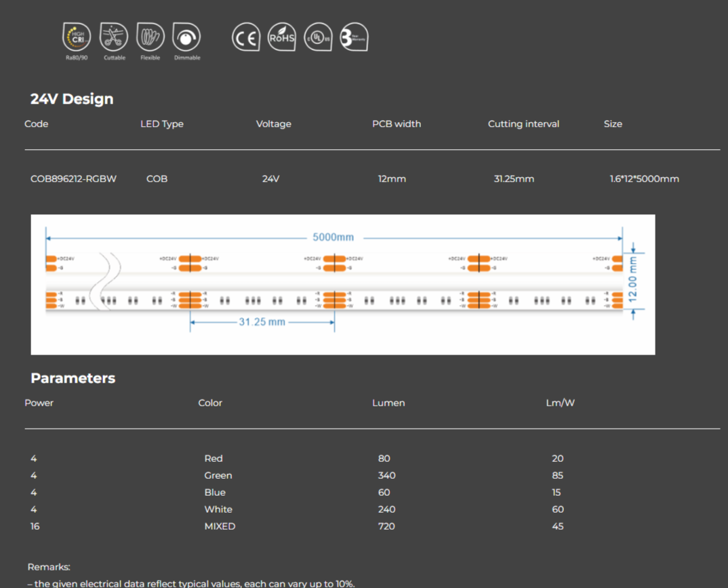Click the LED strip diagram image
The width and height of the screenshot is (728, 588).
342,284
